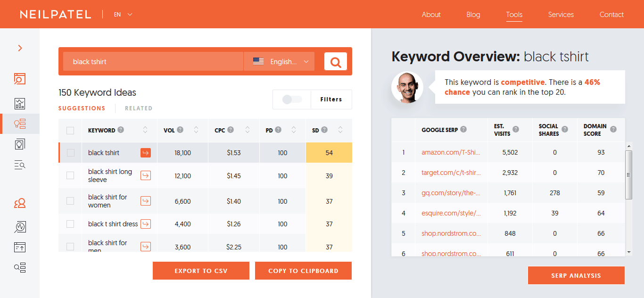Click the EST. VISITS help icon
The width and height of the screenshot is (644, 298).
(x=516, y=129)
